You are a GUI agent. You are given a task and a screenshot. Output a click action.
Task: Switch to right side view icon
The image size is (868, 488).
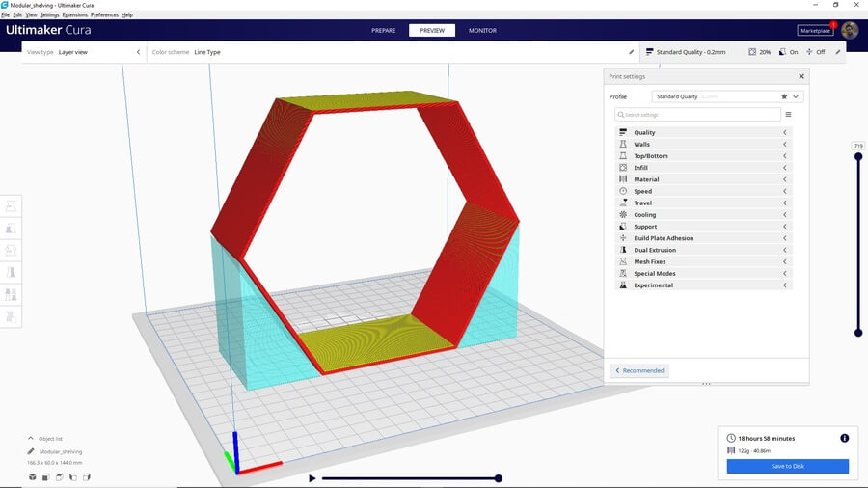tap(87, 477)
